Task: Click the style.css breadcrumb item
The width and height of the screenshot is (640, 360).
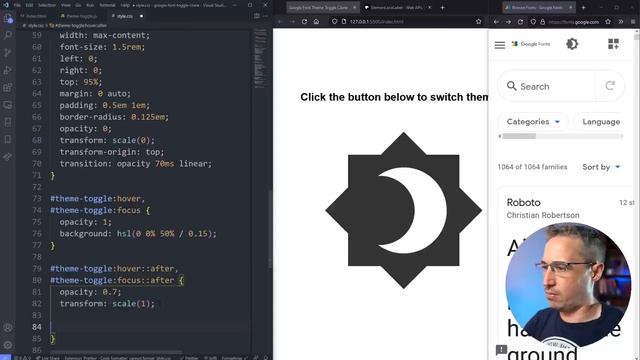Action: coord(33,25)
